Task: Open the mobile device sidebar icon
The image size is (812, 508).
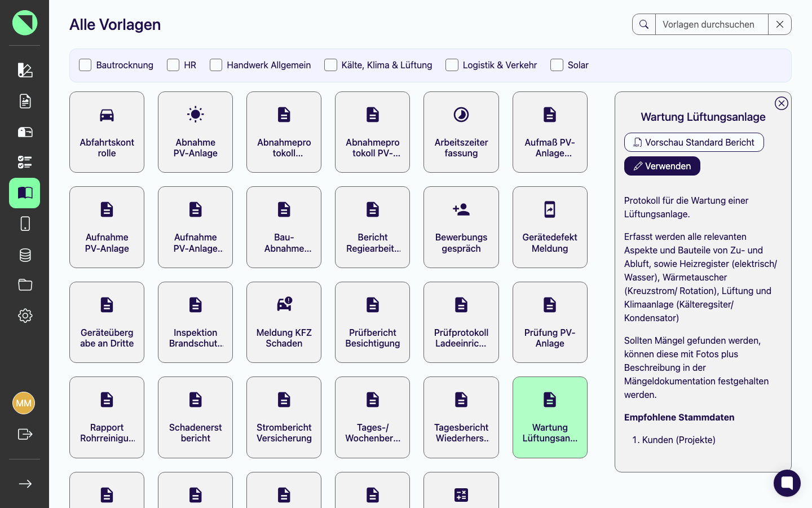Action: [25, 224]
